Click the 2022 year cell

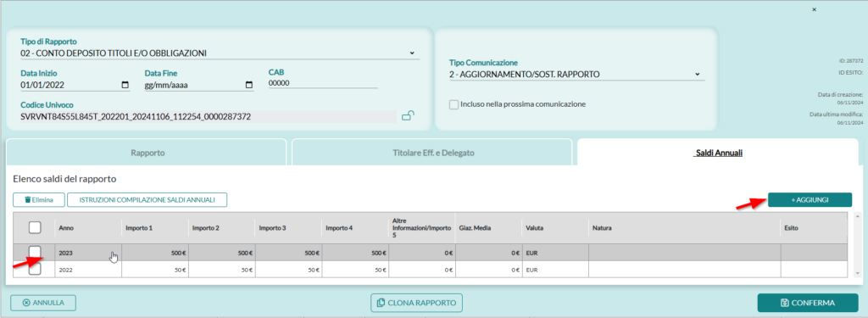88,270
